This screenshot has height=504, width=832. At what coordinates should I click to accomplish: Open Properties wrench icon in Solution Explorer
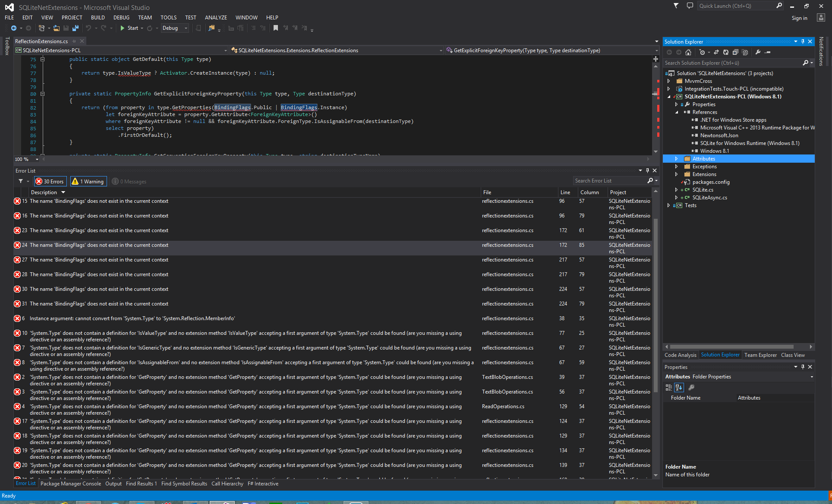pos(758,52)
